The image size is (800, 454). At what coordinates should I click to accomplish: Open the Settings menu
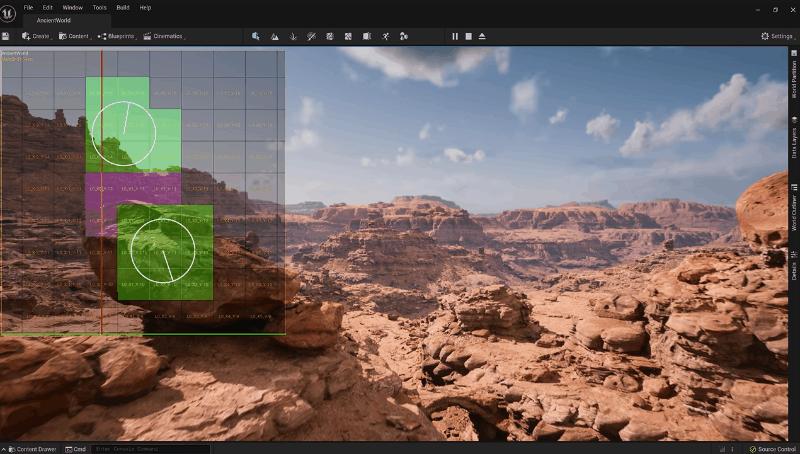[777, 36]
